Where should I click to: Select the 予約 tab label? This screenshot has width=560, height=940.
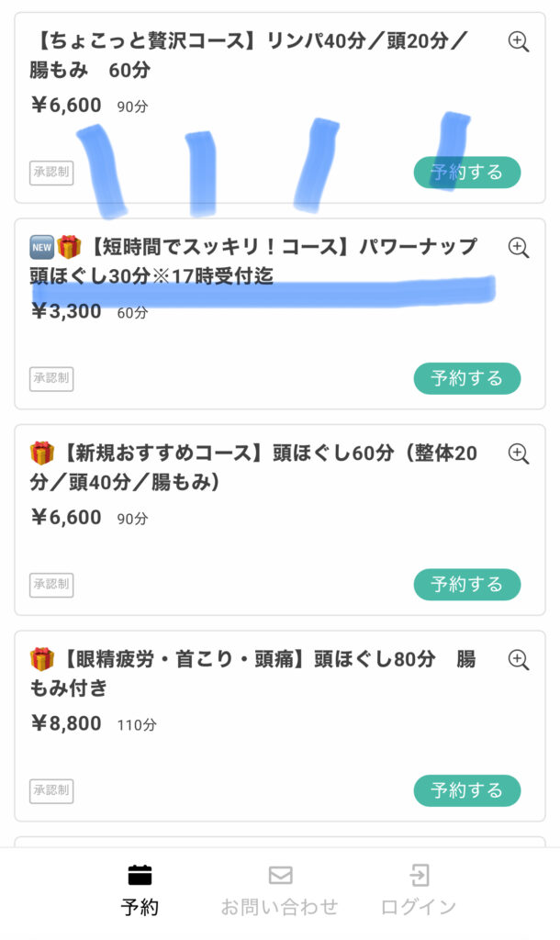(140, 907)
